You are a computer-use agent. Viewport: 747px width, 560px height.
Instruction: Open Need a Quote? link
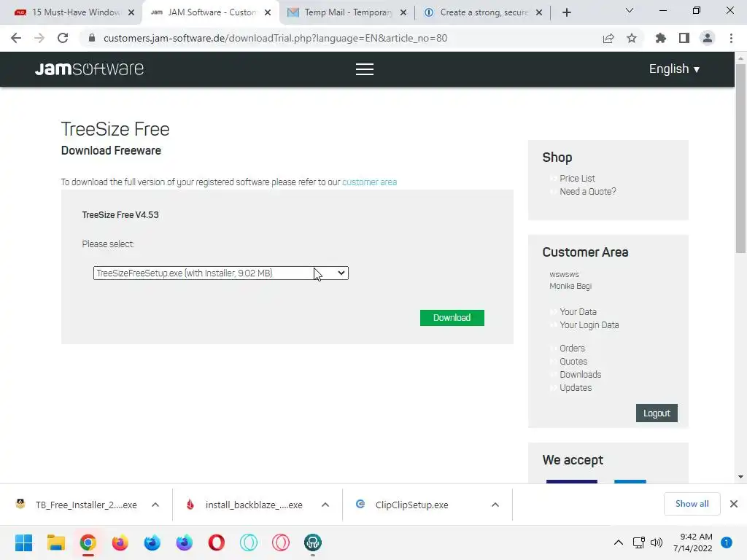[587, 192]
